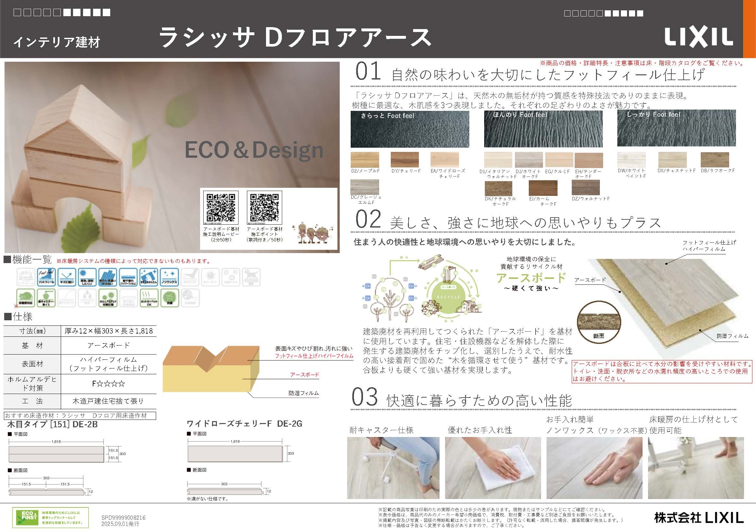756x532 pixels.
Task: Click the 耐キャスター仕様 chair photo
Action: pyautogui.click(x=393, y=468)
